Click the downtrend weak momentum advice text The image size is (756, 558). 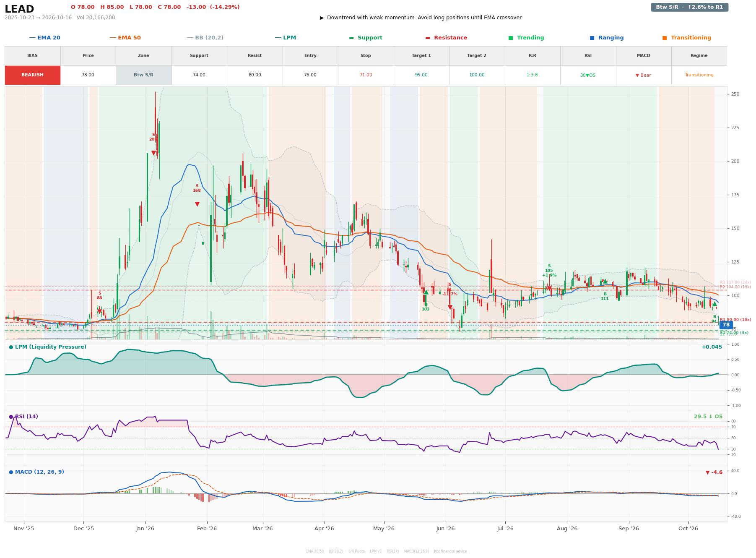pyautogui.click(x=421, y=18)
